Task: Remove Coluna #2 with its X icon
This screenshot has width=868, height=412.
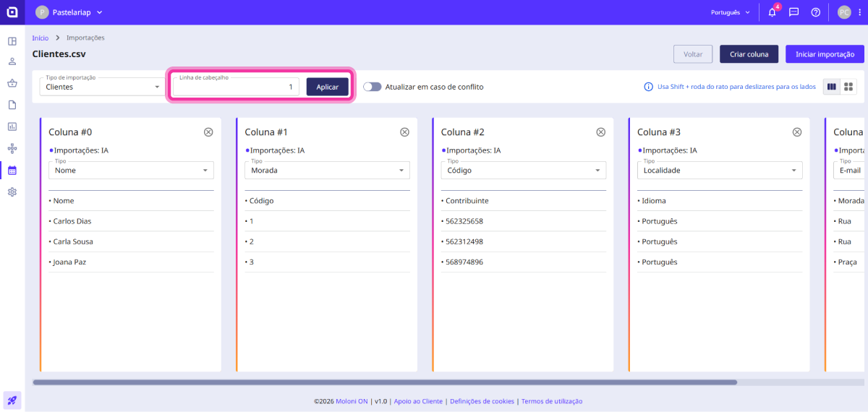Action: (600, 132)
